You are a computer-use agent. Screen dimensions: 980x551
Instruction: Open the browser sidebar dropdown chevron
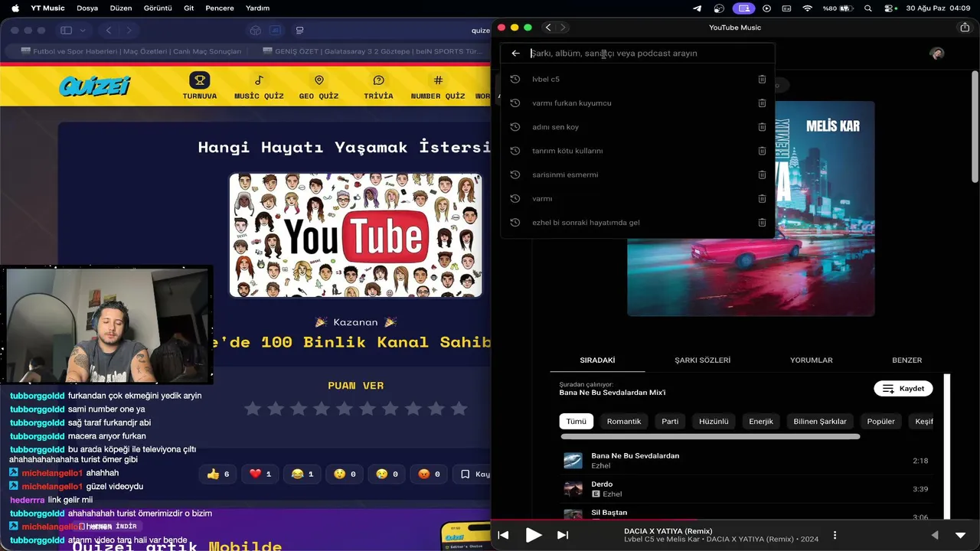click(x=83, y=31)
